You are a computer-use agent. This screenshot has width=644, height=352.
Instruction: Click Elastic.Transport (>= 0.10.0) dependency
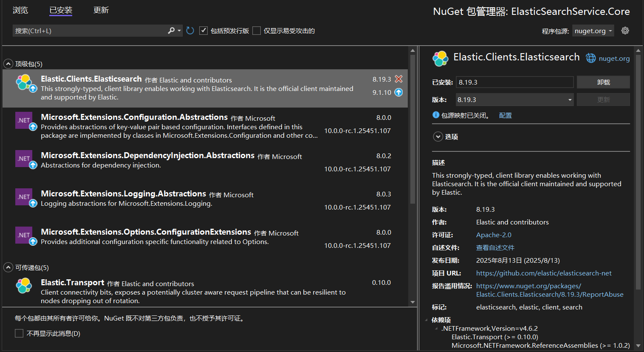[x=495, y=337]
